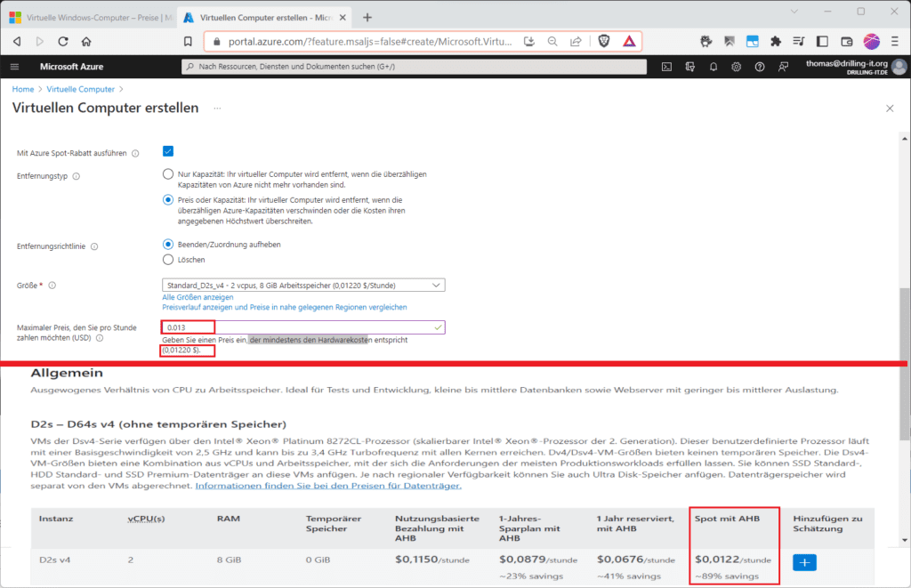Click the vCPU(s) column header

146,519
